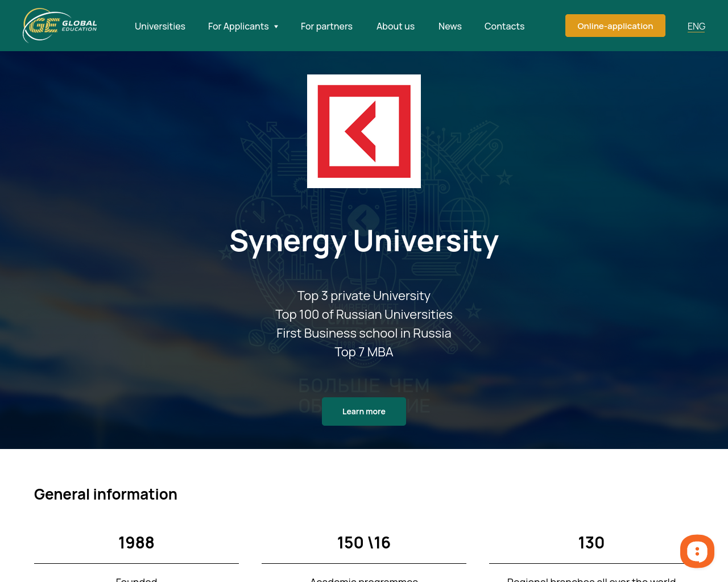
Task: Open the orange chat widget icon
Action: pyautogui.click(x=697, y=551)
